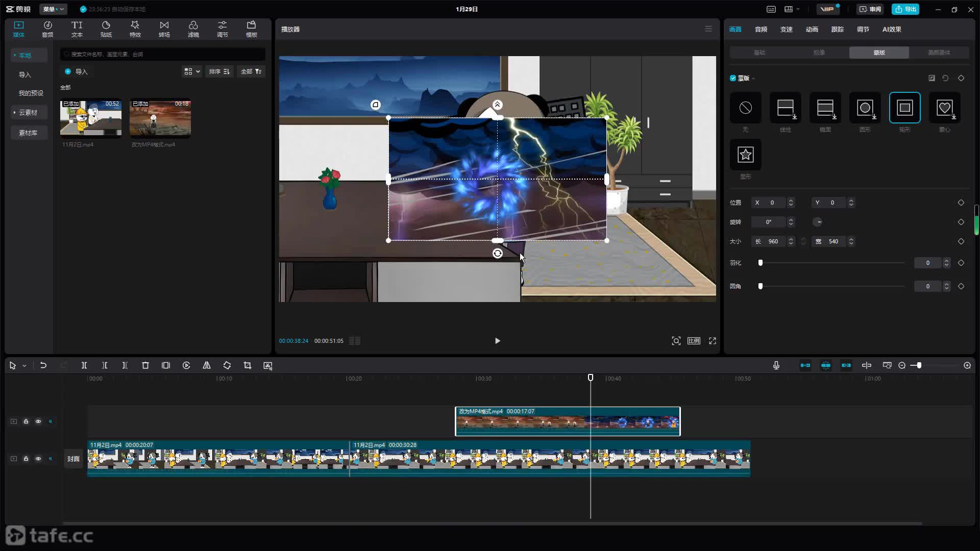Open the 全部 filter dropdown
The width and height of the screenshot is (980, 551).
(251, 71)
